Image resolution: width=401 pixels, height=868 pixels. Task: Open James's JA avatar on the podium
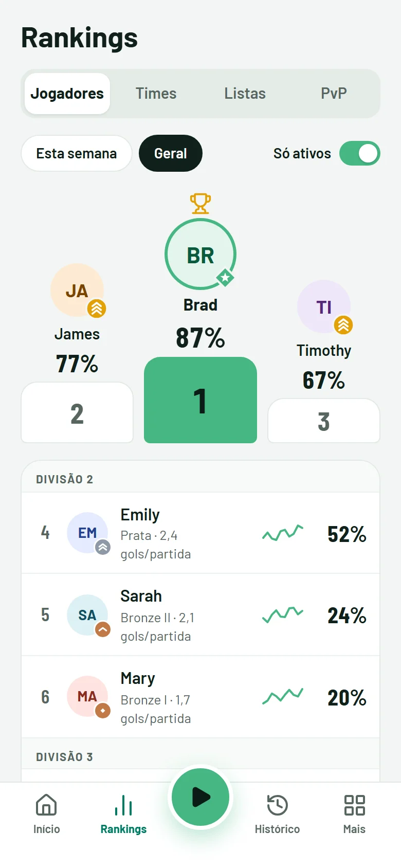pos(77,290)
